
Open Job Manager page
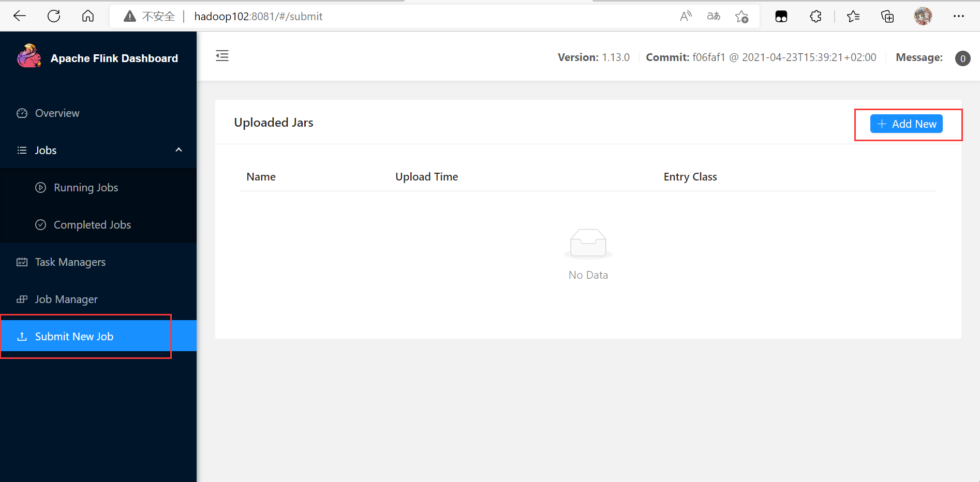point(98,299)
